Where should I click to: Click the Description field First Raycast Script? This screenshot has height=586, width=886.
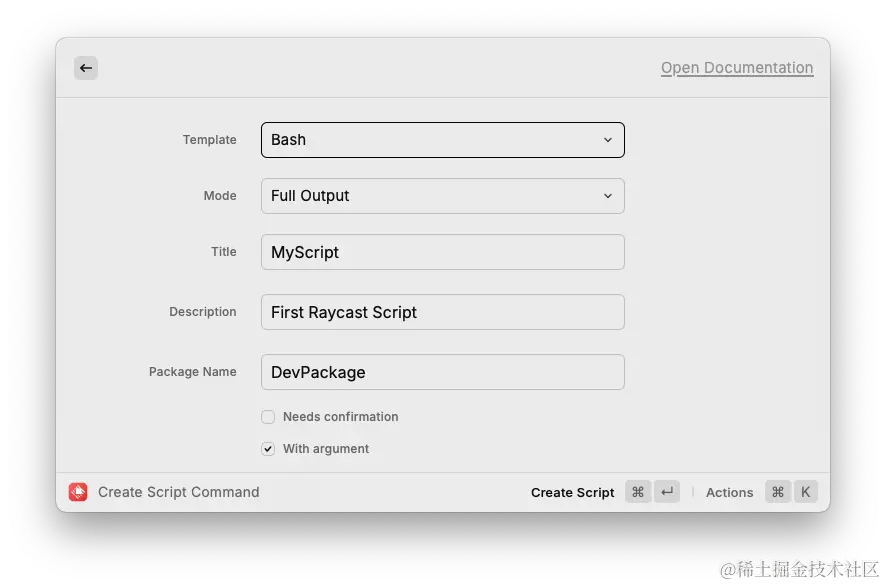(442, 312)
